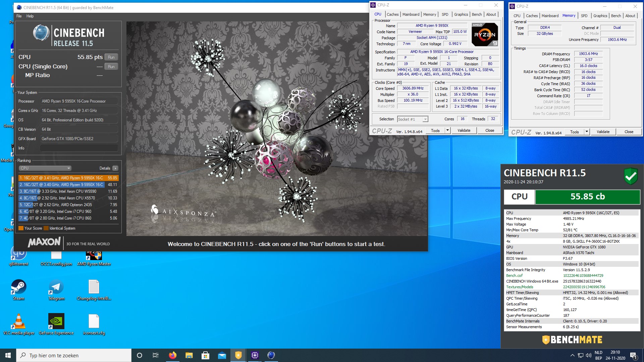Switch to Memory tab in left CPU-Z
The width and height of the screenshot is (644, 362).
430,14
